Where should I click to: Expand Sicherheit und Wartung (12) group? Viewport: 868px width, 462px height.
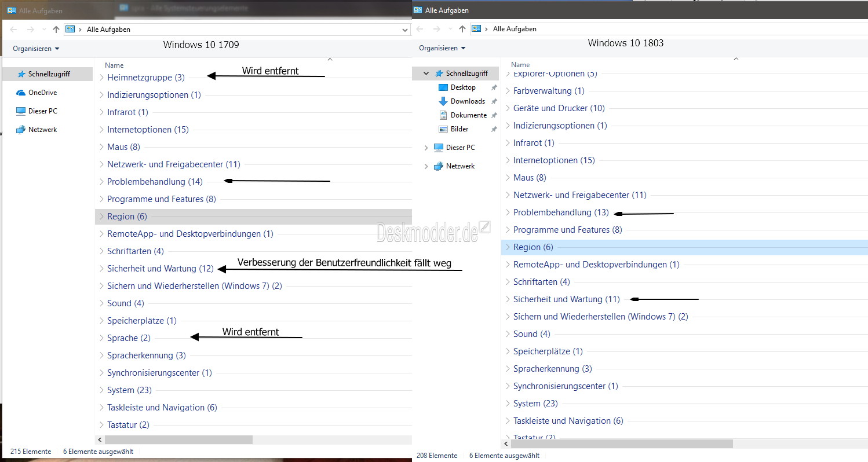[x=102, y=269]
